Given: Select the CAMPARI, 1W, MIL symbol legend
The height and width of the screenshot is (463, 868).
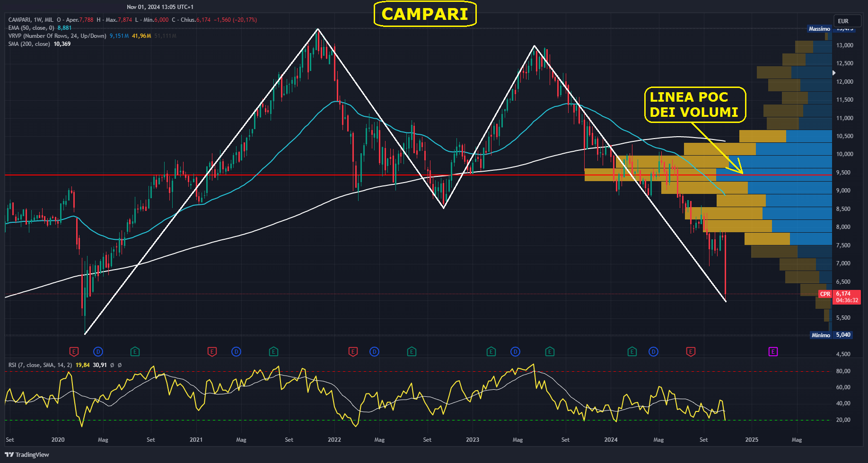Looking at the screenshot, I should 31,20.
